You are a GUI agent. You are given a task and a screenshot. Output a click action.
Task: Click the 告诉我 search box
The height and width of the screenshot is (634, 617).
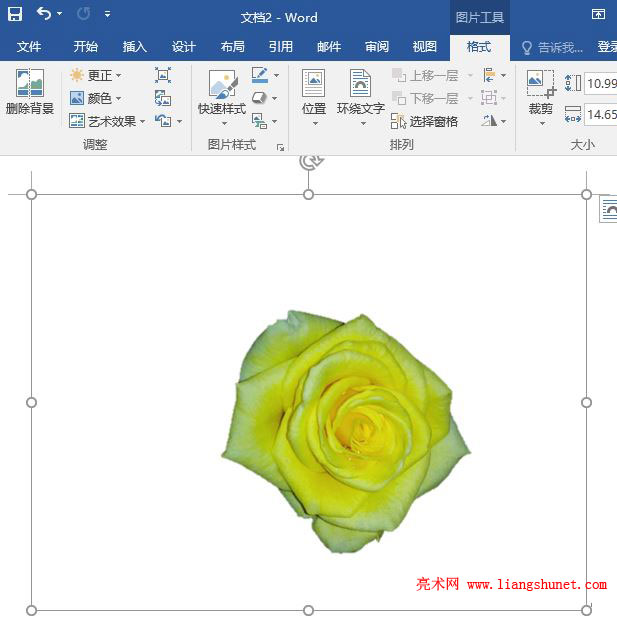click(x=553, y=48)
